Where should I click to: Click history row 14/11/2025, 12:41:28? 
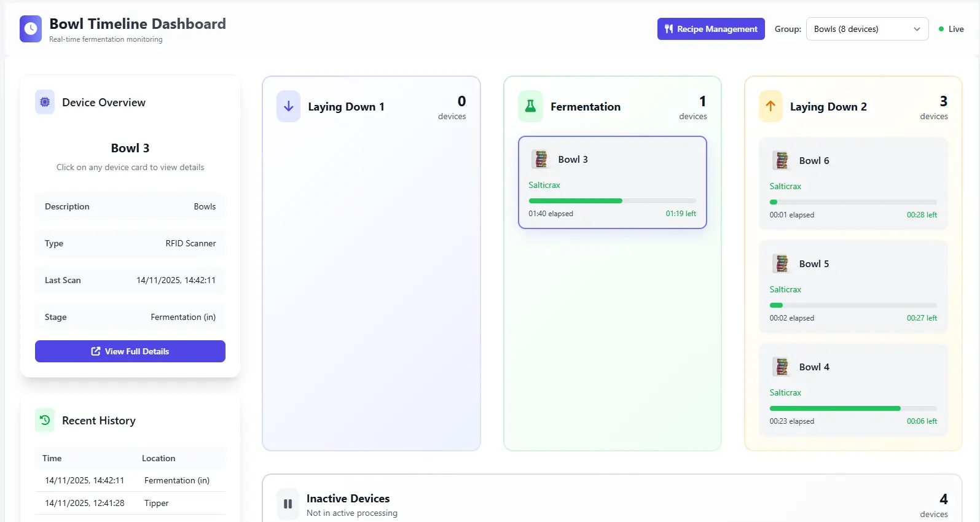(x=130, y=503)
